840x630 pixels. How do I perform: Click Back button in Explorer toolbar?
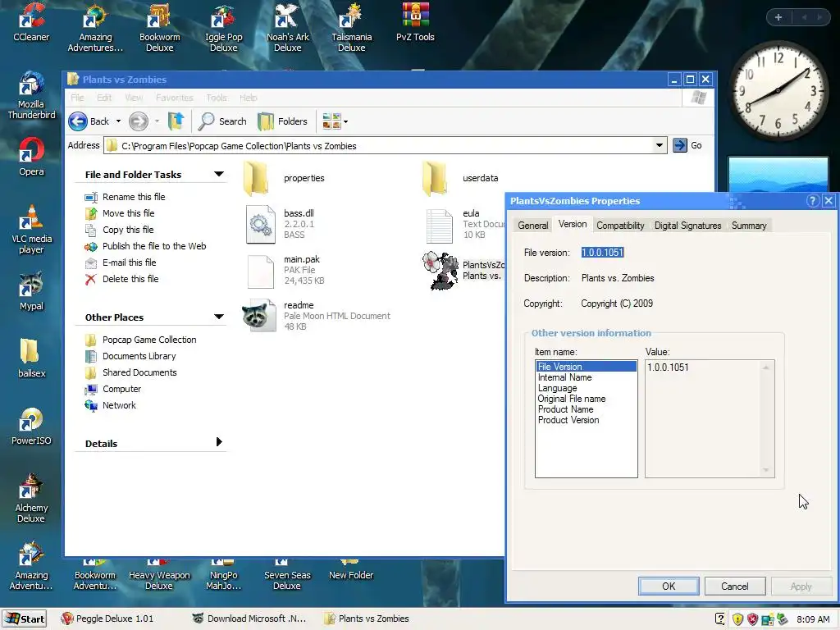coord(89,121)
